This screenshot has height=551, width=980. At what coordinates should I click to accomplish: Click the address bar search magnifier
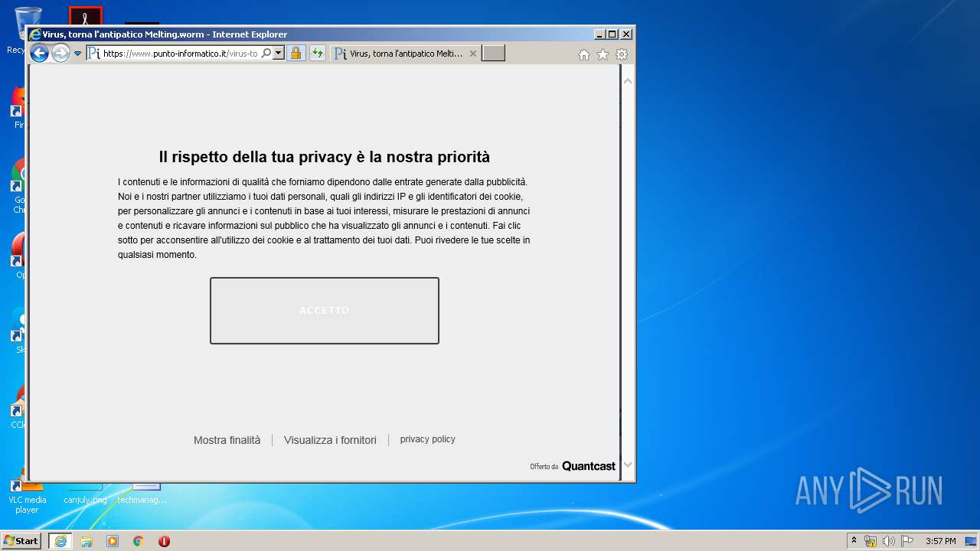point(266,54)
